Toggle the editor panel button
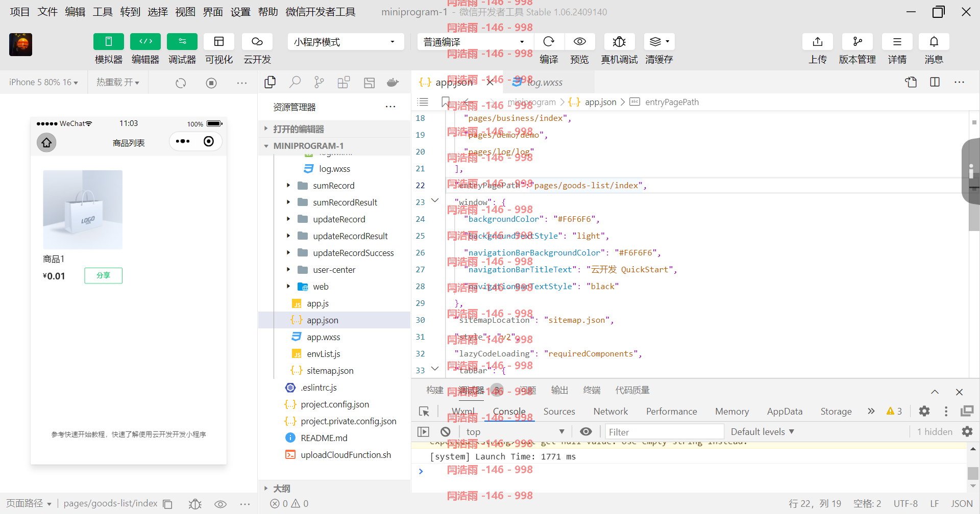Screen dimensions: 980x514 [145, 42]
